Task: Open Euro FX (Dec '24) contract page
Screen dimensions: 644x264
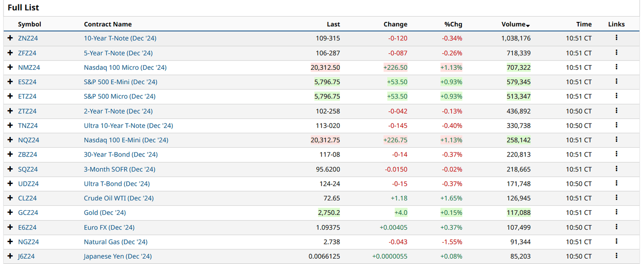Action: click(x=109, y=227)
